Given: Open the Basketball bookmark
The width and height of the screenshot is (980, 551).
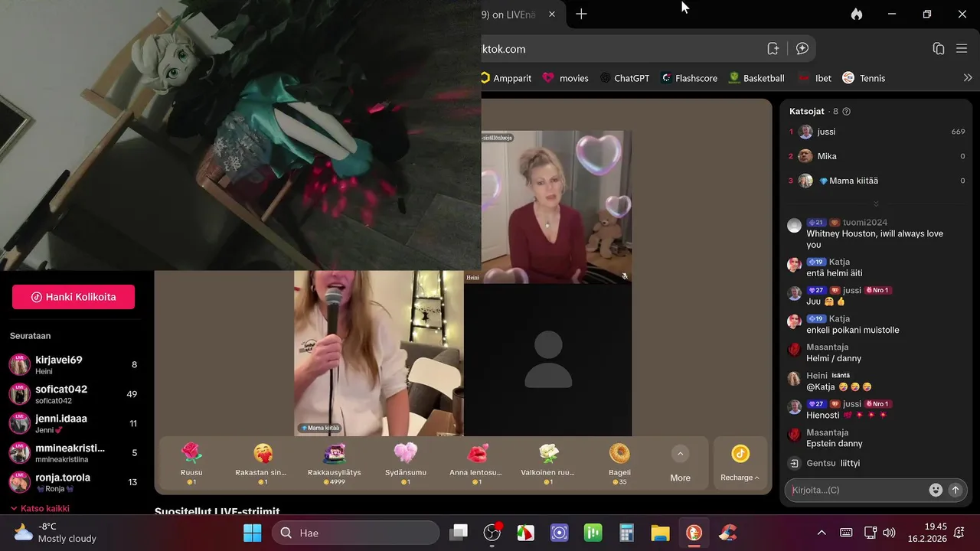Looking at the screenshot, I should (756, 78).
